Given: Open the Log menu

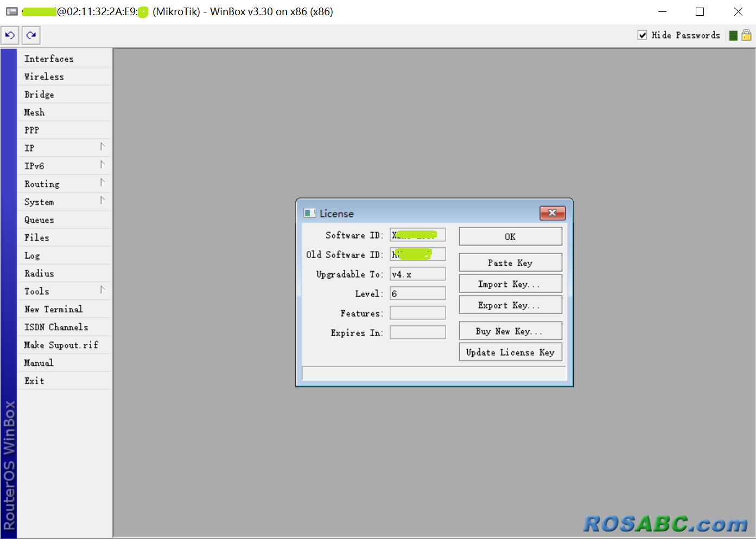Looking at the screenshot, I should pyautogui.click(x=64, y=255).
